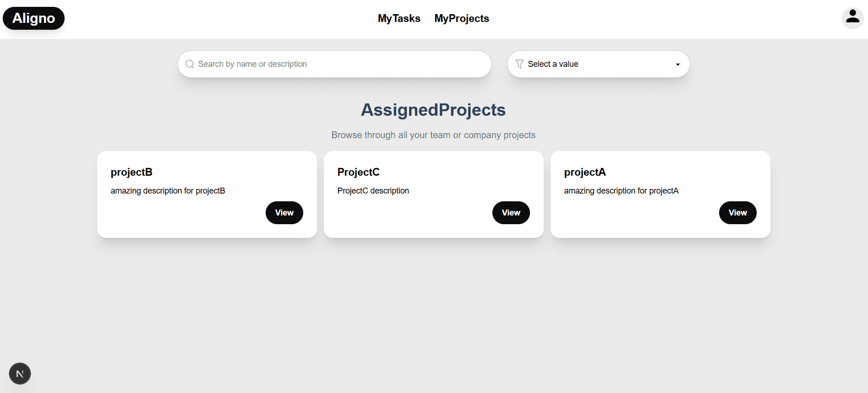Open the MyTasks navigation item
This screenshot has height=393, width=868.
(x=399, y=18)
